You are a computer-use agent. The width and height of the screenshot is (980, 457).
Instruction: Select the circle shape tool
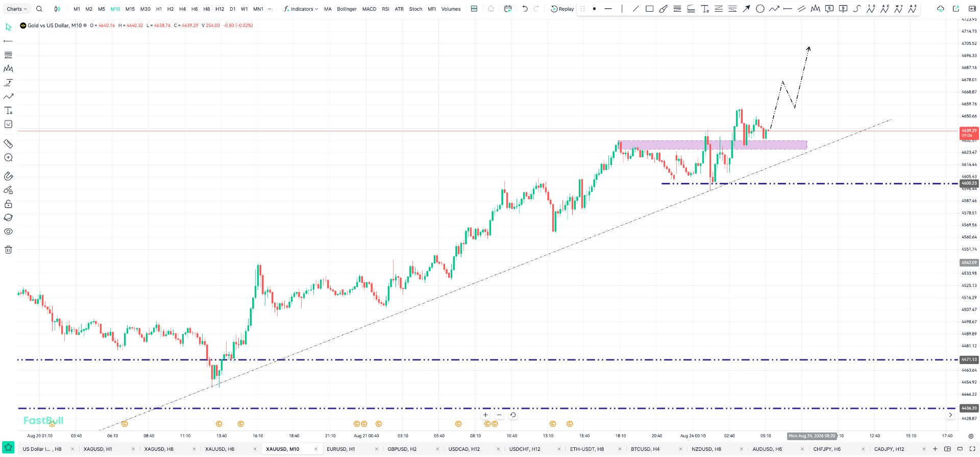760,9
